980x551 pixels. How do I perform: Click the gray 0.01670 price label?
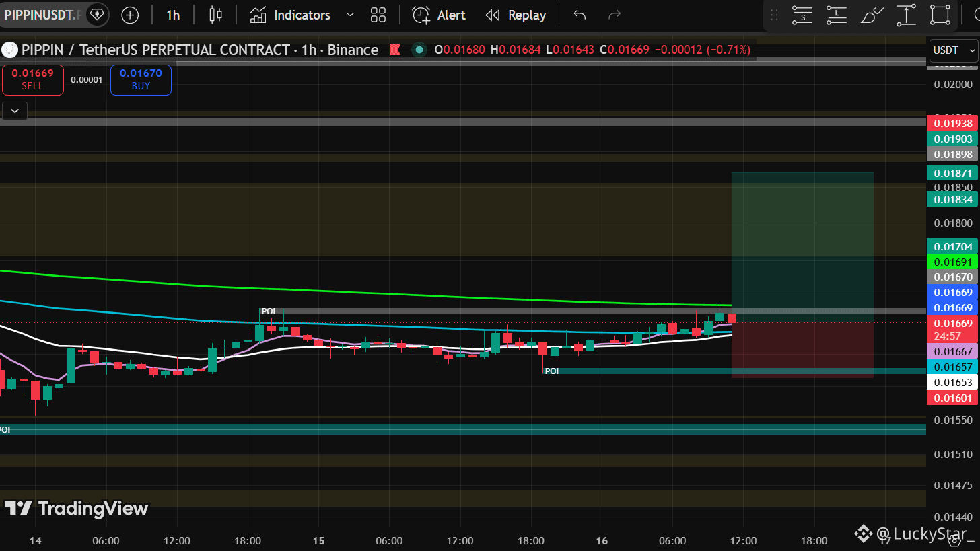(x=952, y=277)
